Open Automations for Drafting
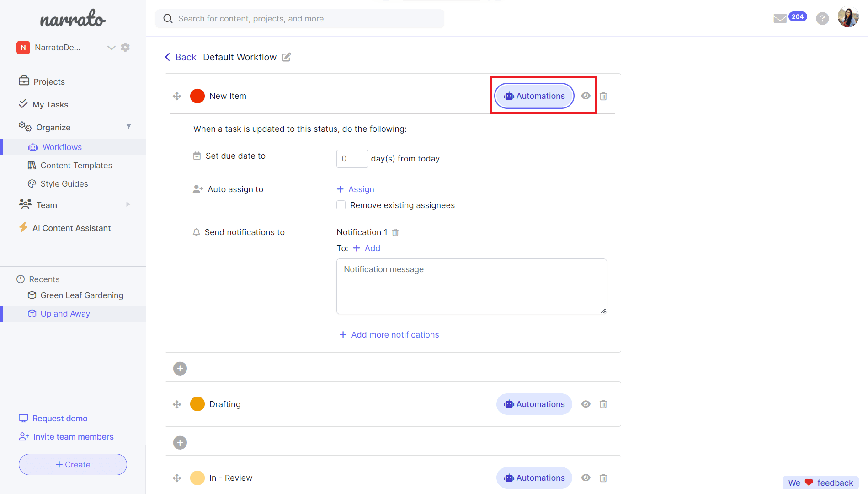 534,404
